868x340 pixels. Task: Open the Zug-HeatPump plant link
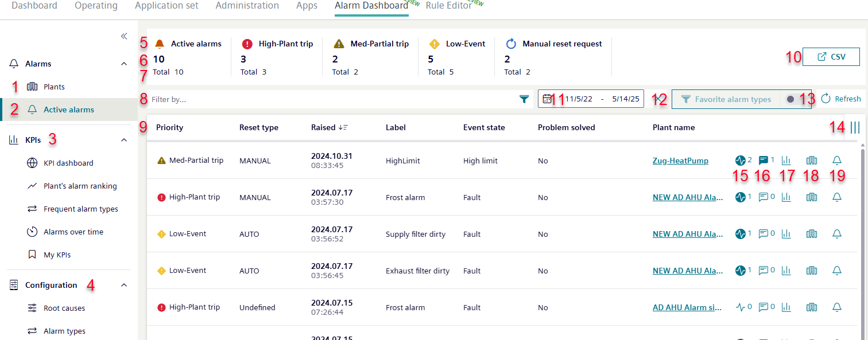680,161
